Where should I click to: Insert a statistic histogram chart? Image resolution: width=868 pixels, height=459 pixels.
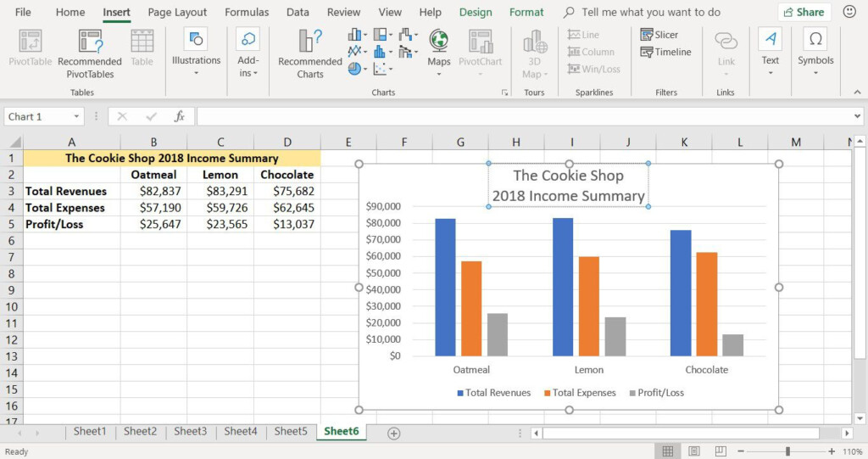(380, 52)
